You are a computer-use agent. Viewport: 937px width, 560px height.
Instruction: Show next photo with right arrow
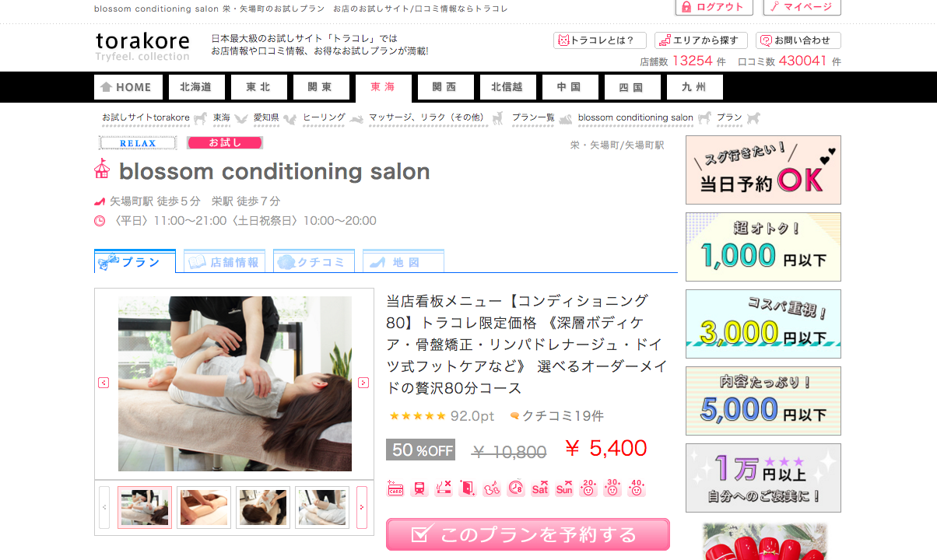pyautogui.click(x=363, y=383)
